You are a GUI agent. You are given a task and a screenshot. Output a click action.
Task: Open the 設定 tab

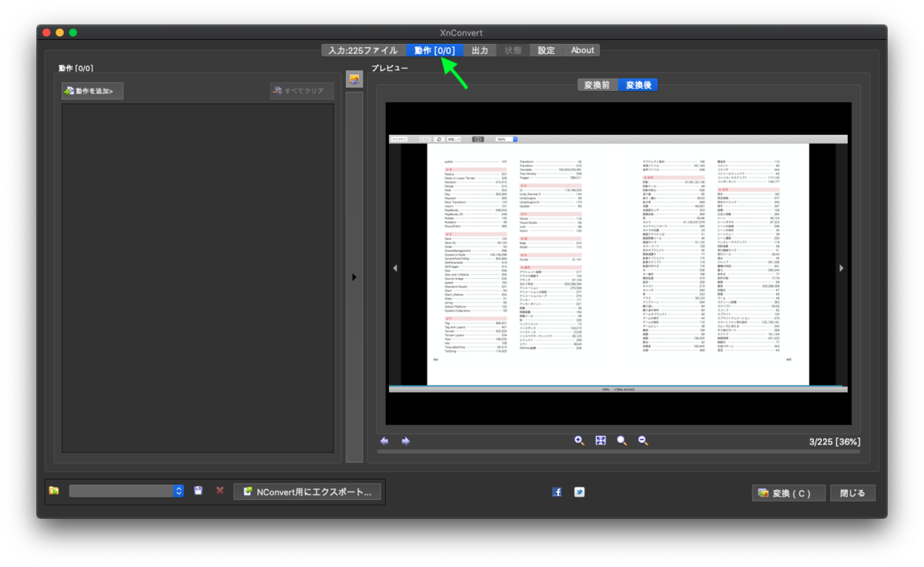546,50
